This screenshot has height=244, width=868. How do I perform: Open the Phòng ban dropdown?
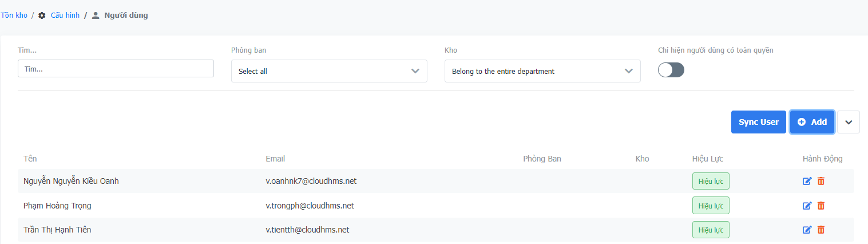[x=329, y=71]
